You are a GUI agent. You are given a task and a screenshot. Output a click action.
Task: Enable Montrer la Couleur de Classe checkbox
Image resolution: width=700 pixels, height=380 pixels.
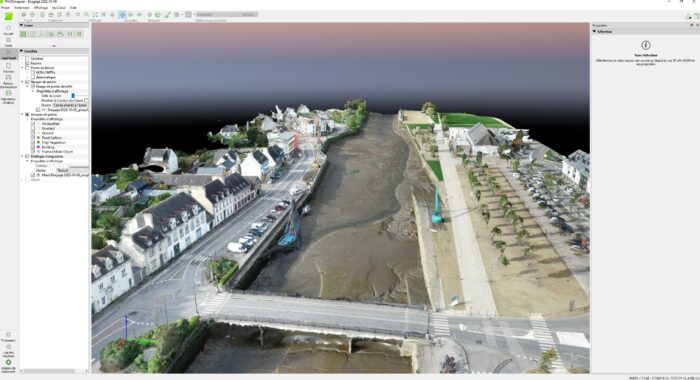86,100
